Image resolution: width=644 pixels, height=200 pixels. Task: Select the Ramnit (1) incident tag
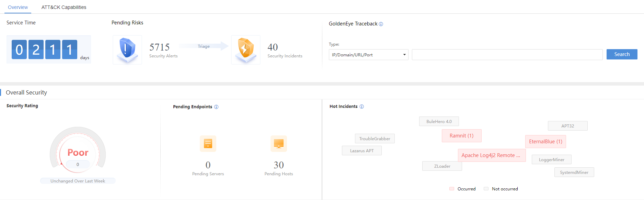pos(461,136)
